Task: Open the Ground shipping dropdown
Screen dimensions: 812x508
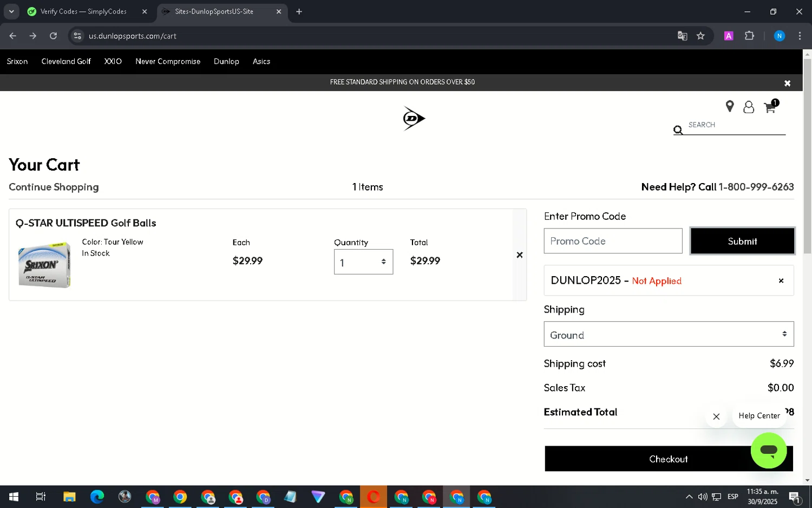Action: pyautogui.click(x=669, y=334)
